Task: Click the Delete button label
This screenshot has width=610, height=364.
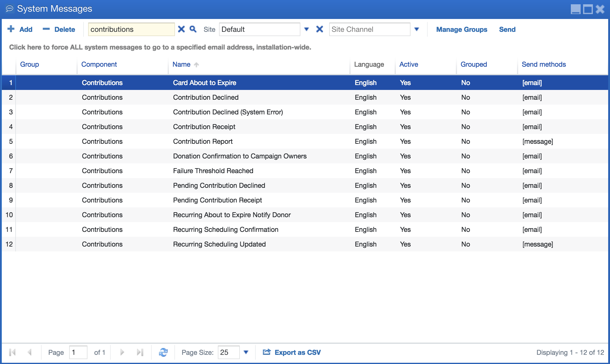Action: coord(65,29)
